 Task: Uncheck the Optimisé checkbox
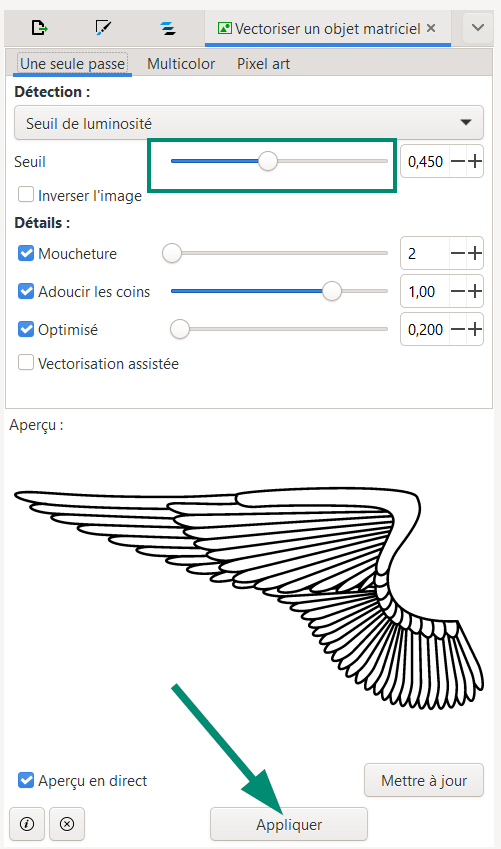tap(26, 329)
